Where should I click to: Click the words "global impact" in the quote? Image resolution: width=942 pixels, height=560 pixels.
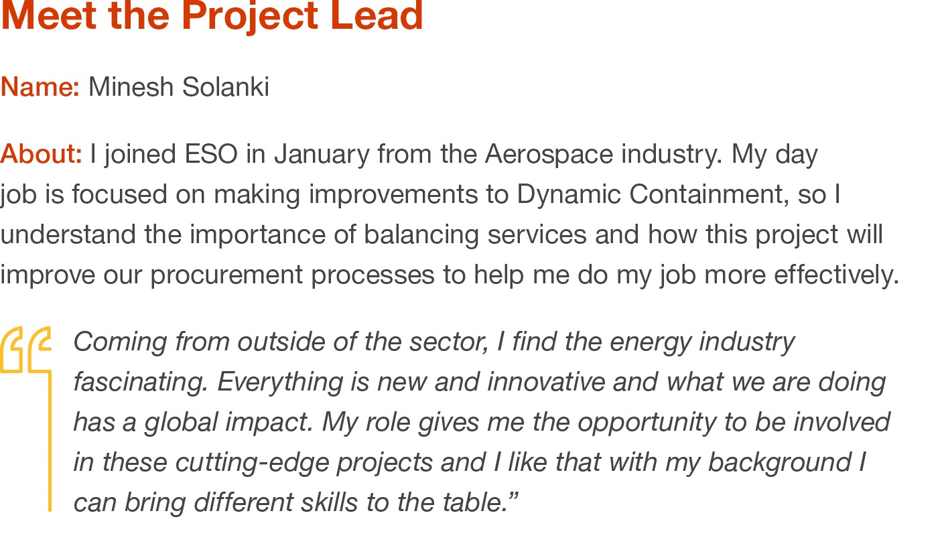pyautogui.click(x=228, y=422)
